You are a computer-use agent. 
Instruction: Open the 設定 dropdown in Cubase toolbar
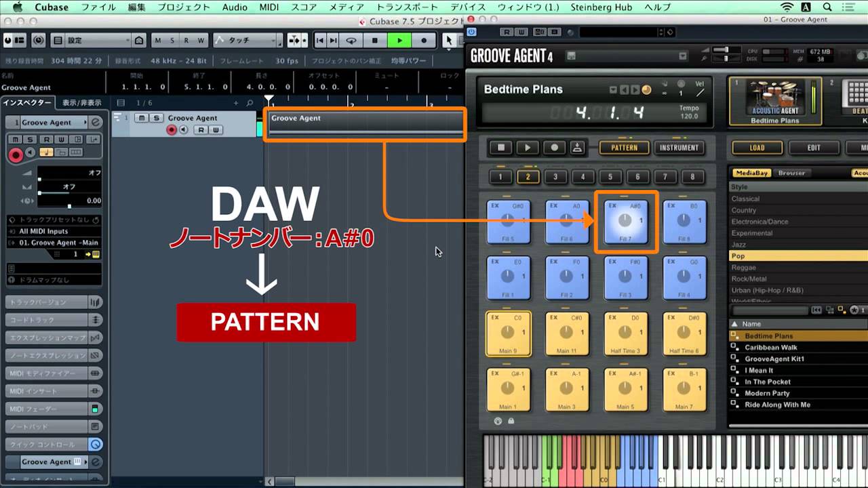tap(99, 41)
